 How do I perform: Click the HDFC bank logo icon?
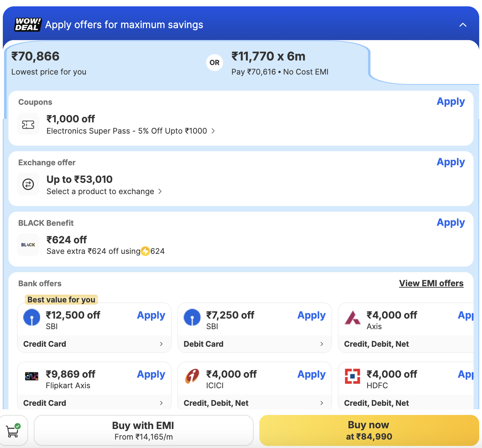pyautogui.click(x=353, y=376)
